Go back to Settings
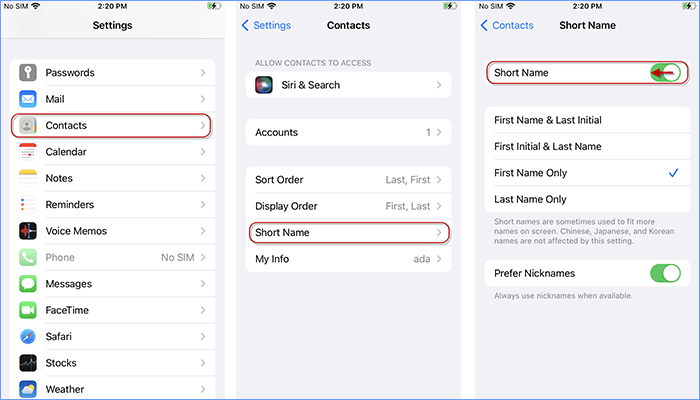The image size is (700, 400). [x=267, y=25]
